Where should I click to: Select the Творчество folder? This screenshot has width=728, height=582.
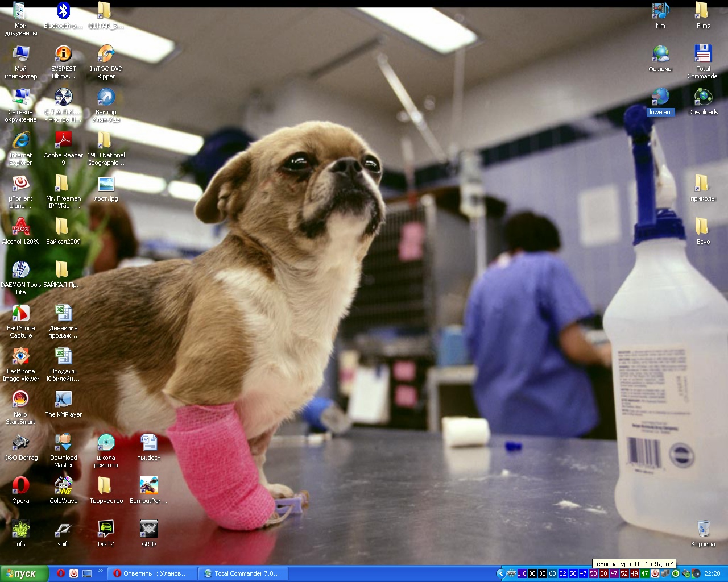[106, 490]
